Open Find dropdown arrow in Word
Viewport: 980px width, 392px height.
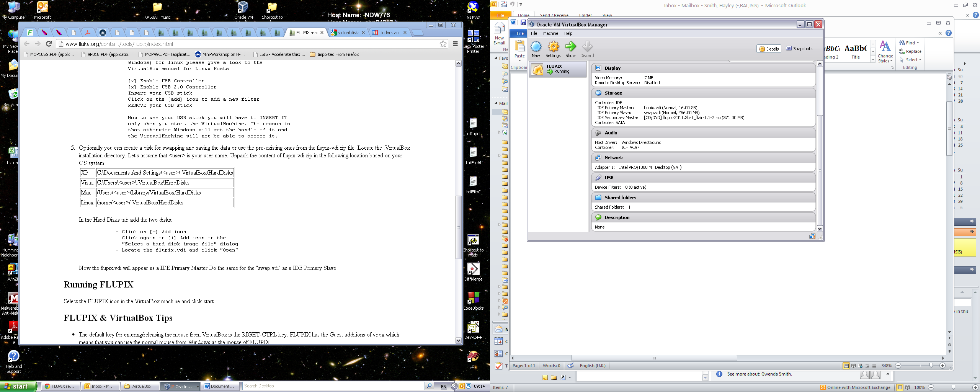point(918,43)
